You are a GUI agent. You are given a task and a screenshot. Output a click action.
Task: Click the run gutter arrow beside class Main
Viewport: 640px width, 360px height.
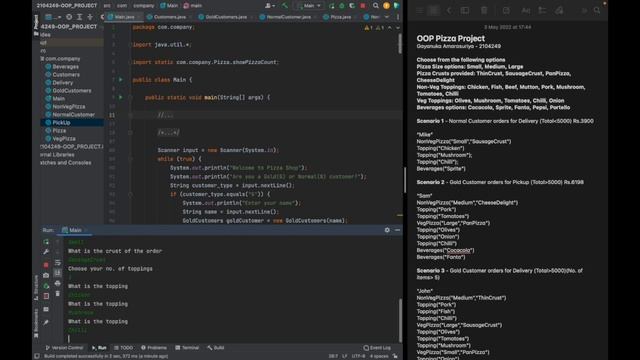[120, 80]
